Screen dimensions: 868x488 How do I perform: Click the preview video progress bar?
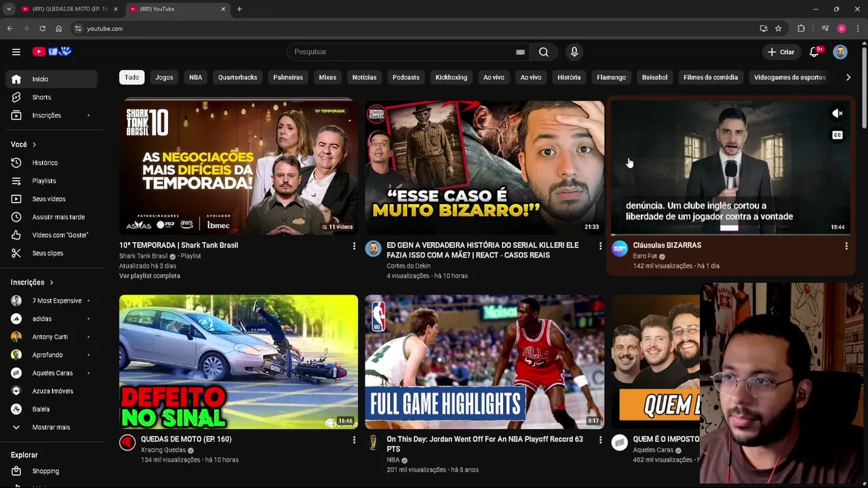click(x=730, y=235)
